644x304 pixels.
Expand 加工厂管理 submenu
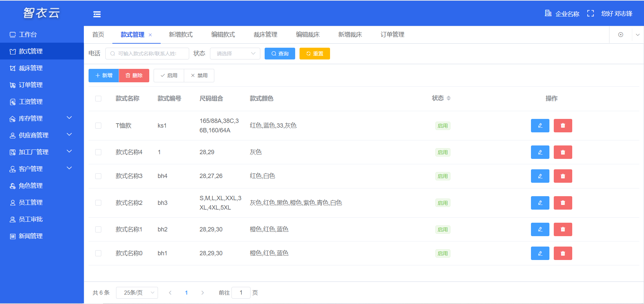42,152
